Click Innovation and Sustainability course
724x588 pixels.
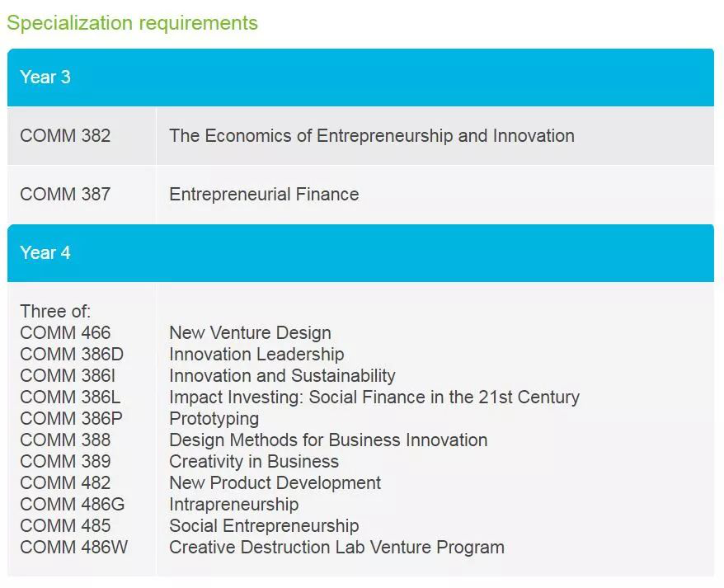(x=282, y=376)
